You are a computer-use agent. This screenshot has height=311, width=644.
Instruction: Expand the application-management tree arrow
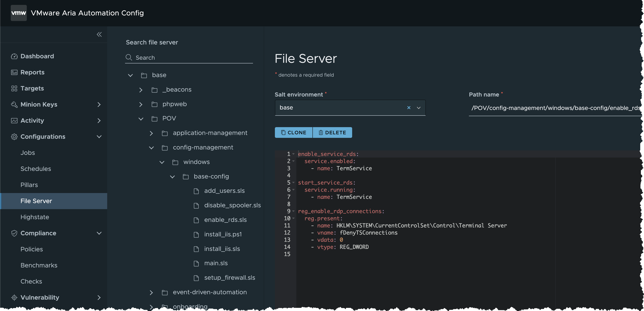click(151, 133)
